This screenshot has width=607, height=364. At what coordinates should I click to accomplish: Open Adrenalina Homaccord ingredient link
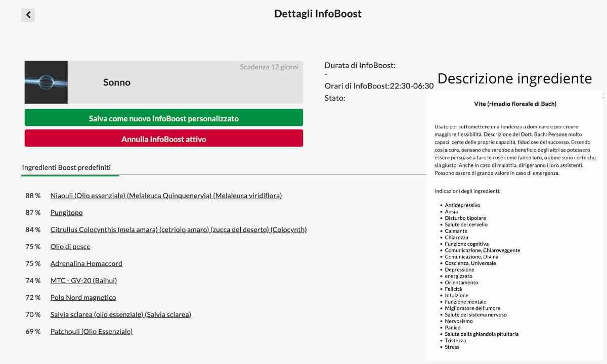pos(86,263)
